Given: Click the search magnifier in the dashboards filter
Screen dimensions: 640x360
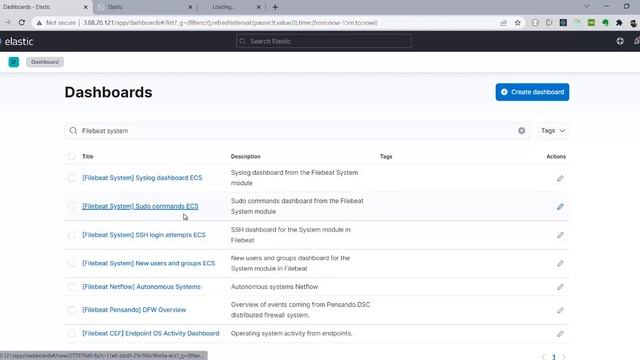Looking at the screenshot, I should pyautogui.click(x=73, y=131).
